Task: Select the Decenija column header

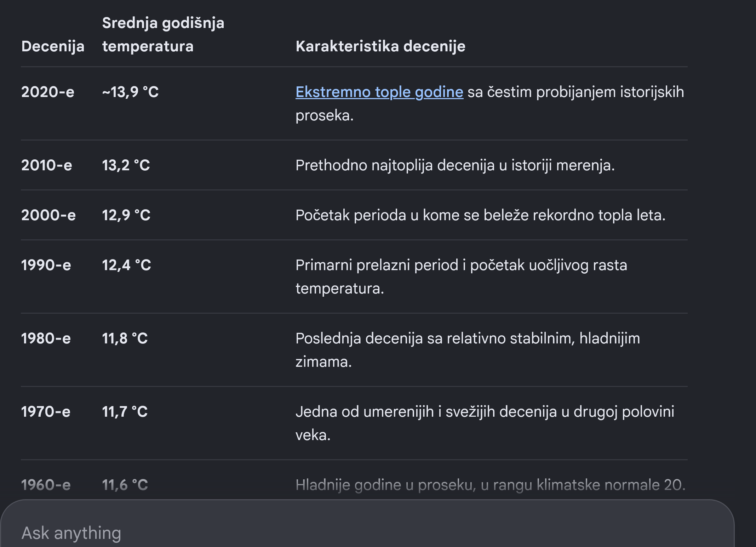Action: point(53,46)
